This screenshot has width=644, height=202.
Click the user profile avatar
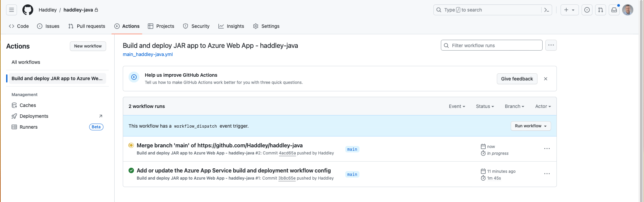point(628,10)
